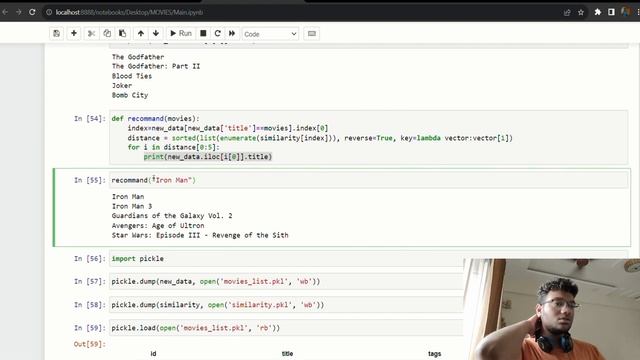Restart the kernel with circular arrow icon
Viewport: 640px width, 360px height.
coord(218,33)
